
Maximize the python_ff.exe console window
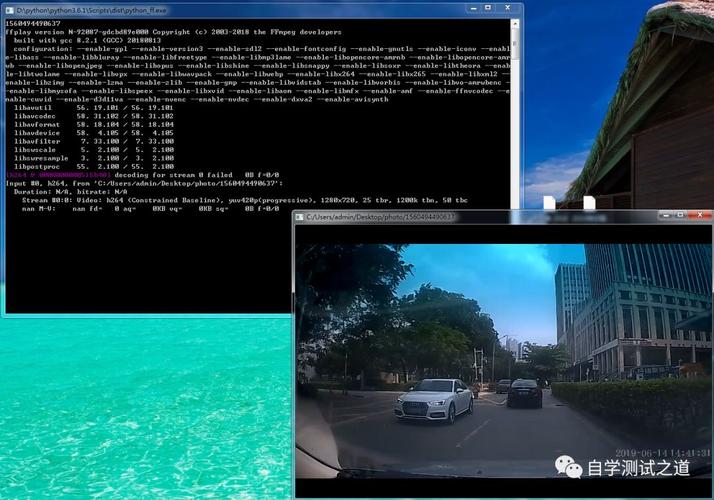488,8
